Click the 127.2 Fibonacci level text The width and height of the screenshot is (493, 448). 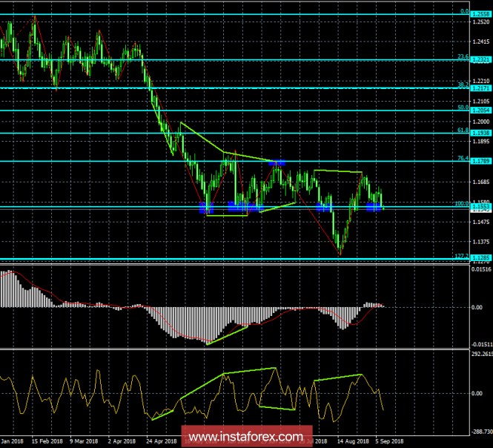pyautogui.click(x=462, y=256)
